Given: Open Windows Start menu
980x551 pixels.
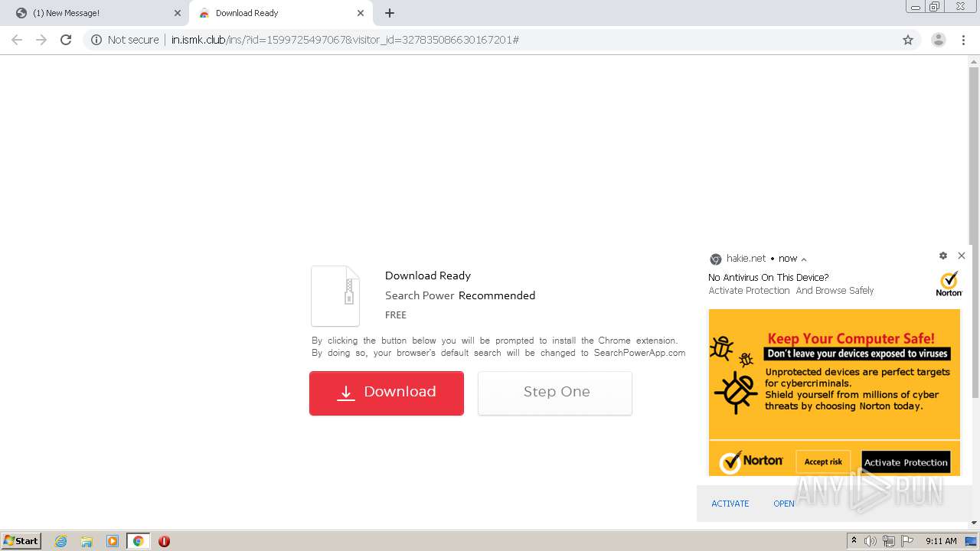Looking at the screenshot, I should click(21, 541).
